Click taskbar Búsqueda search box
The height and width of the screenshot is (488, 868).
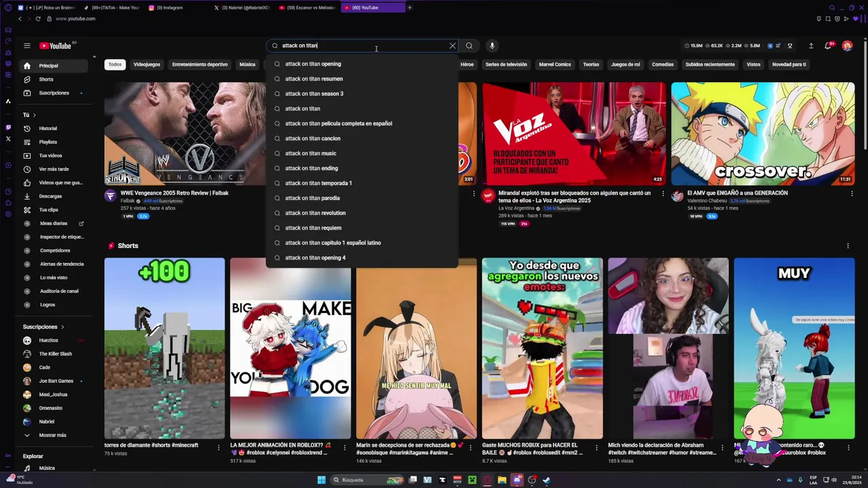click(x=366, y=480)
